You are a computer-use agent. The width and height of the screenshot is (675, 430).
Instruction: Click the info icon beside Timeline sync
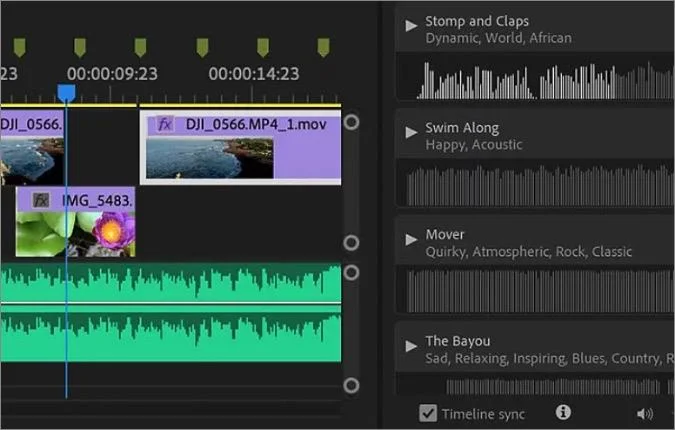click(563, 412)
